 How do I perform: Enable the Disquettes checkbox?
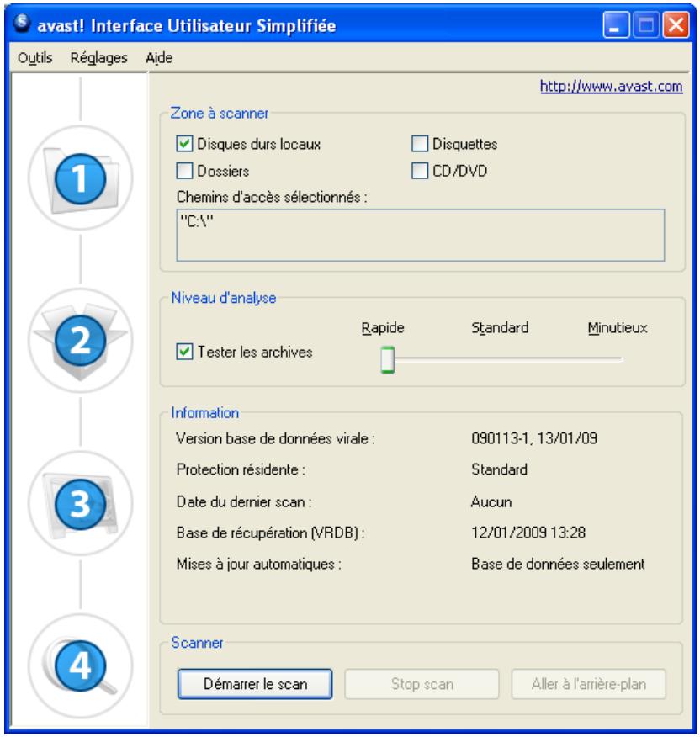click(x=419, y=143)
